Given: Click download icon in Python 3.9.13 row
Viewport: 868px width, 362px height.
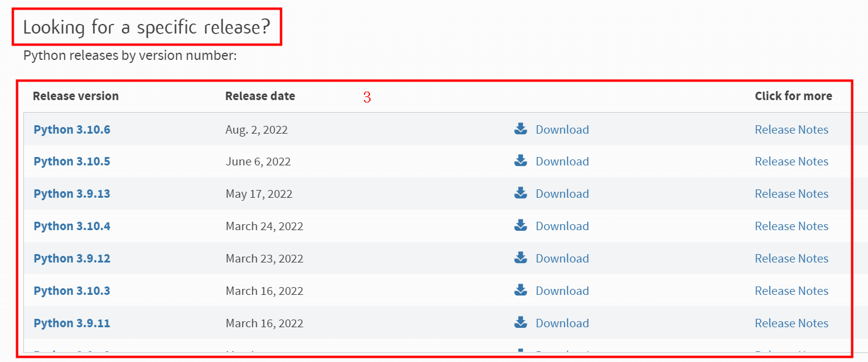Looking at the screenshot, I should click(x=521, y=193).
